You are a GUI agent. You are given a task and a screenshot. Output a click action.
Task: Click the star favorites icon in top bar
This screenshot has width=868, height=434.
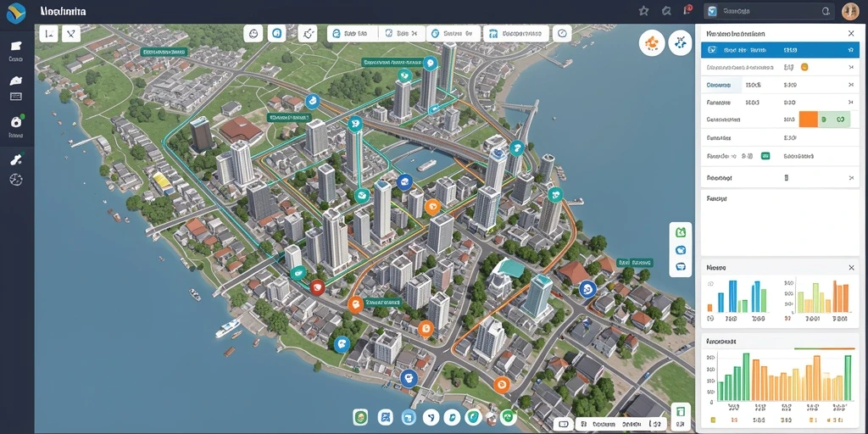click(643, 10)
